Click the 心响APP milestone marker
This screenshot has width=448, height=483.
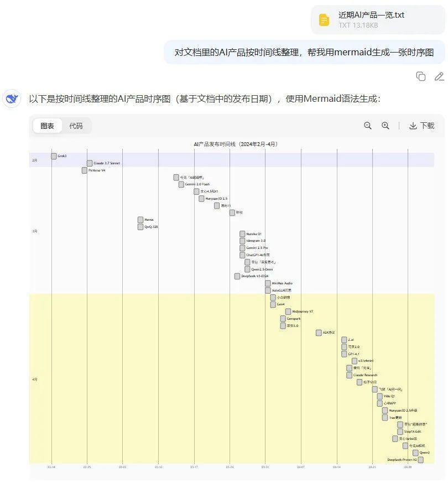380,403
